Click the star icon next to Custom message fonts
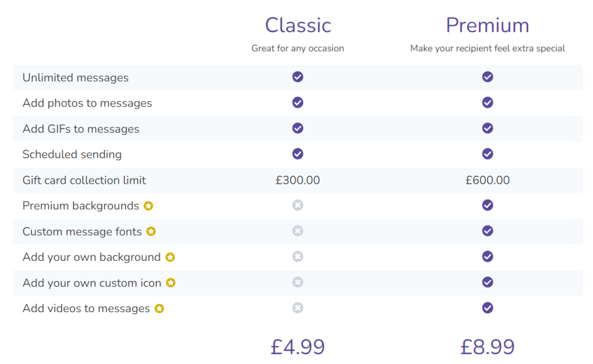This screenshot has height=364, width=593. point(151,232)
